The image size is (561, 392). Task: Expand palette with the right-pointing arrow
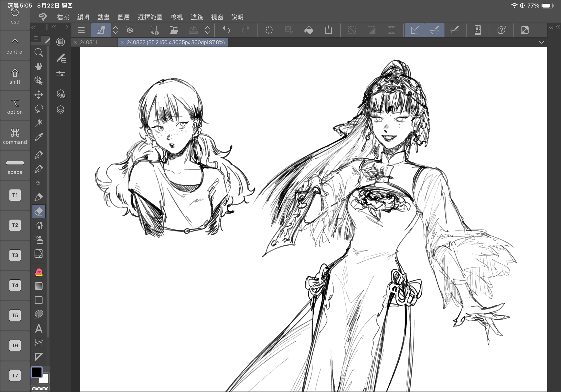pos(67,27)
